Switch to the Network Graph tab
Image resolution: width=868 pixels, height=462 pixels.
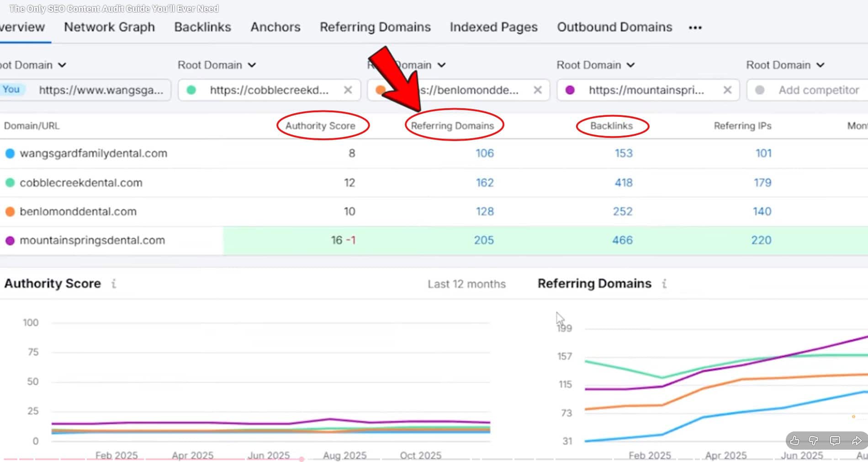[109, 27]
